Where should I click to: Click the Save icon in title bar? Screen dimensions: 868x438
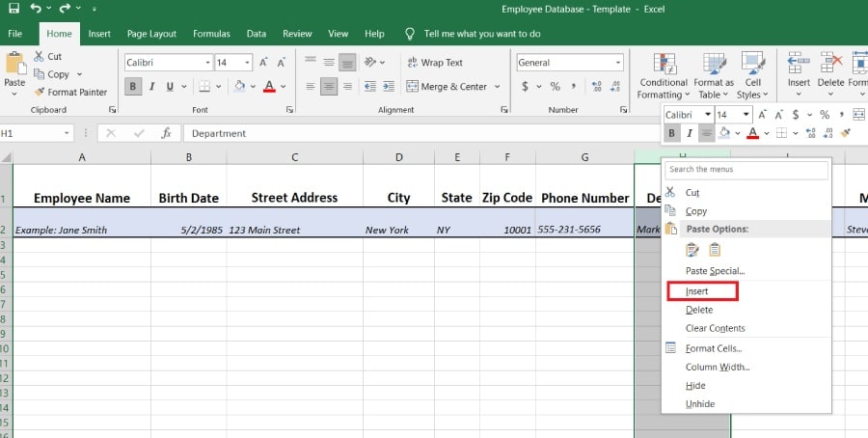[x=14, y=10]
